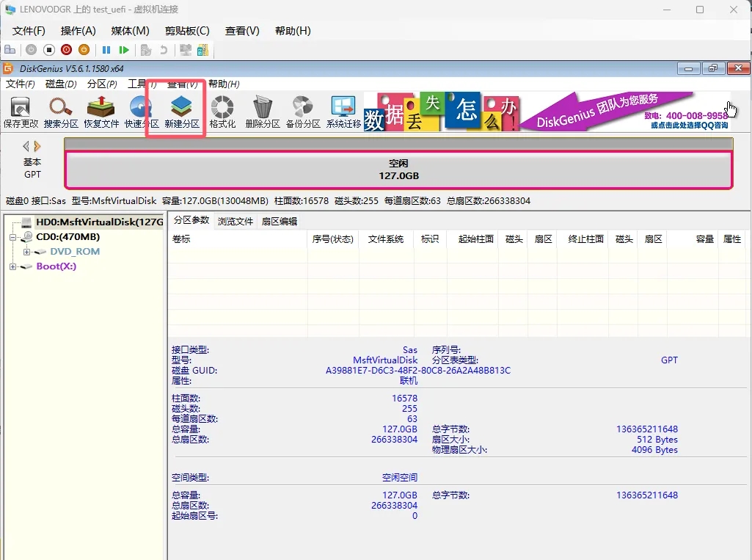752x560 pixels.
Task: Click the 分区表类型 value GPT
Action: pyautogui.click(x=669, y=360)
